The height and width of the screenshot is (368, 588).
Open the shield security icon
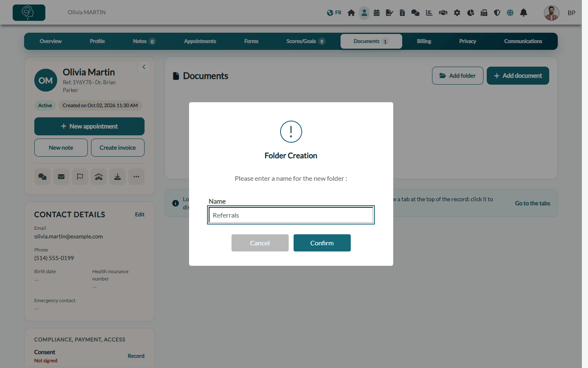pos(497,13)
